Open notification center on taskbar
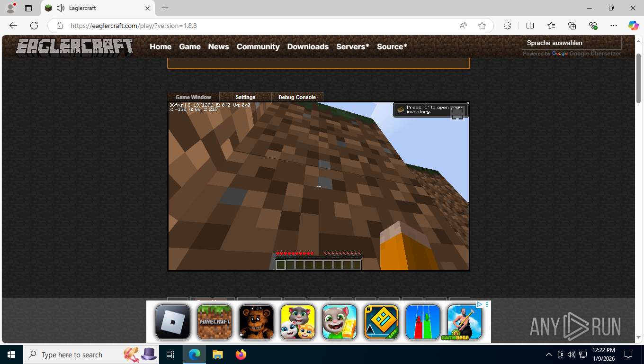This screenshot has height=364, width=644. (x=628, y=355)
